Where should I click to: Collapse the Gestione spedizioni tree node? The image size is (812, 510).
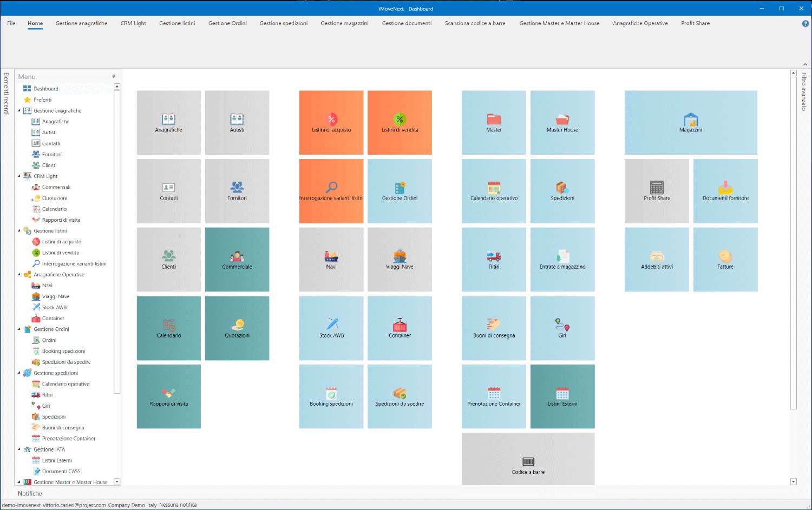coord(19,373)
